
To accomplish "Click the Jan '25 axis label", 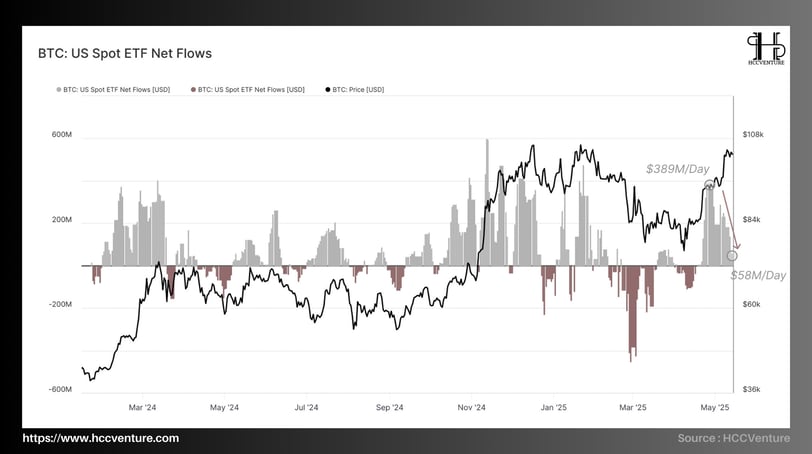I will [554, 407].
